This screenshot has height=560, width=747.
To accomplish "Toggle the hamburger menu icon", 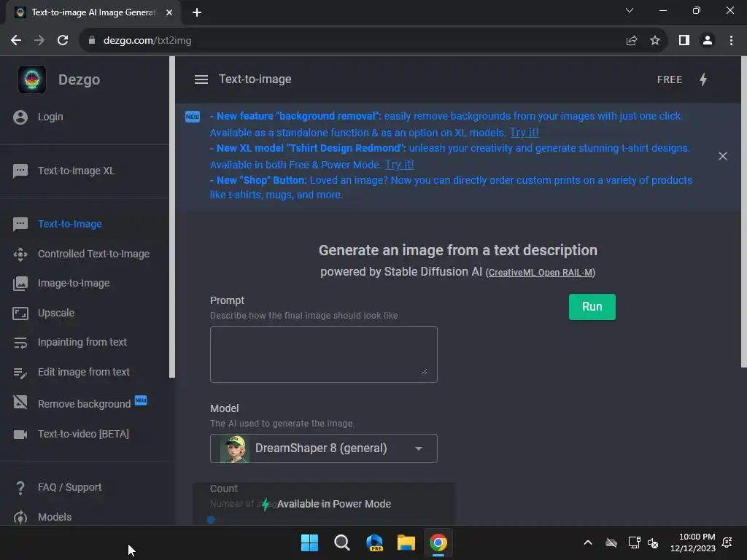I will [201, 79].
